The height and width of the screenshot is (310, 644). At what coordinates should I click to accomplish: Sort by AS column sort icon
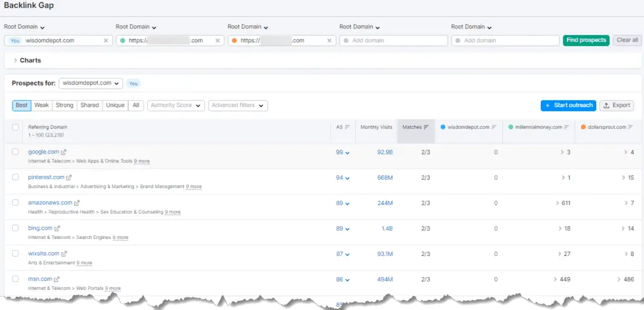click(347, 127)
